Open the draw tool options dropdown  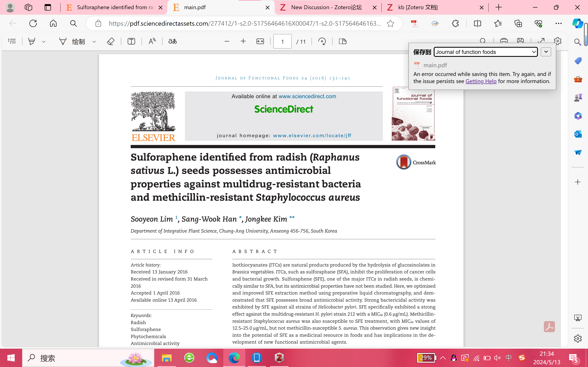click(x=94, y=42)
